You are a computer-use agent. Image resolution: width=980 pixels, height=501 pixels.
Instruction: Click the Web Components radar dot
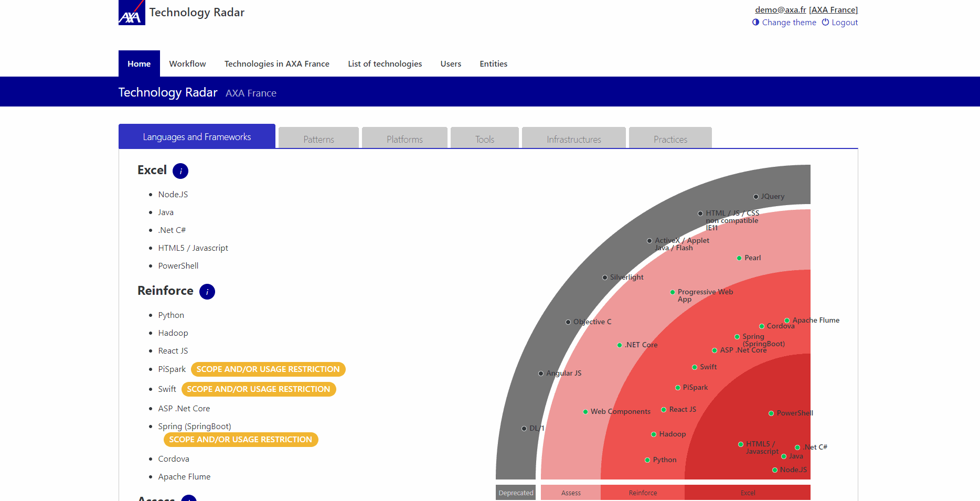coord(585,412)
